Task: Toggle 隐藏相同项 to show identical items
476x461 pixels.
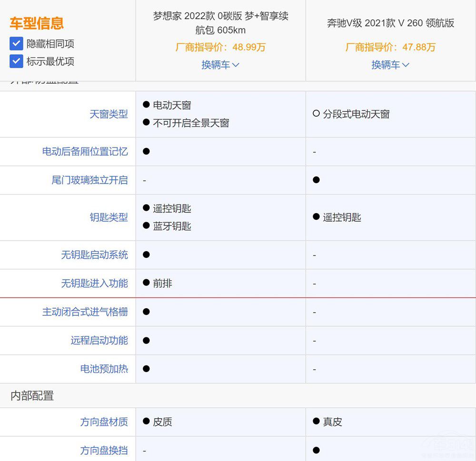Action: point(16,43)
